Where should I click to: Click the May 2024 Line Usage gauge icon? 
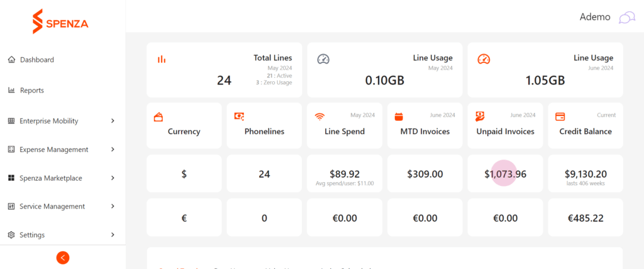point(323,59)
